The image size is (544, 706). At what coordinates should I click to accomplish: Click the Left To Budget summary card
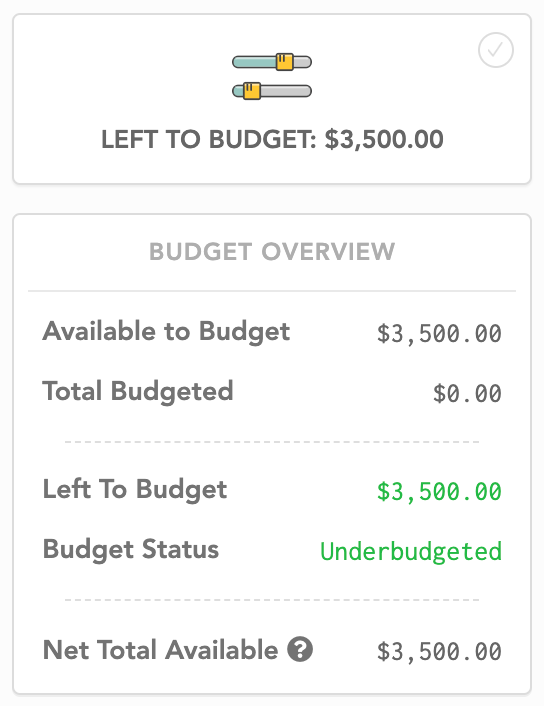pyautogui.click(x=272, y=99)
